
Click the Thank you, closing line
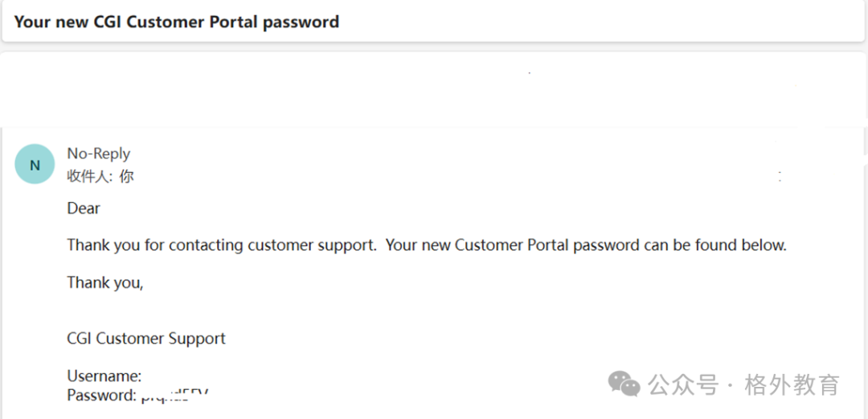(x=105, y=282)
